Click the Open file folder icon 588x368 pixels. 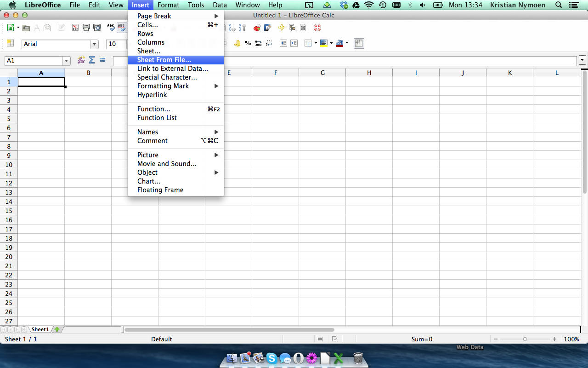(x=26, y=28)
